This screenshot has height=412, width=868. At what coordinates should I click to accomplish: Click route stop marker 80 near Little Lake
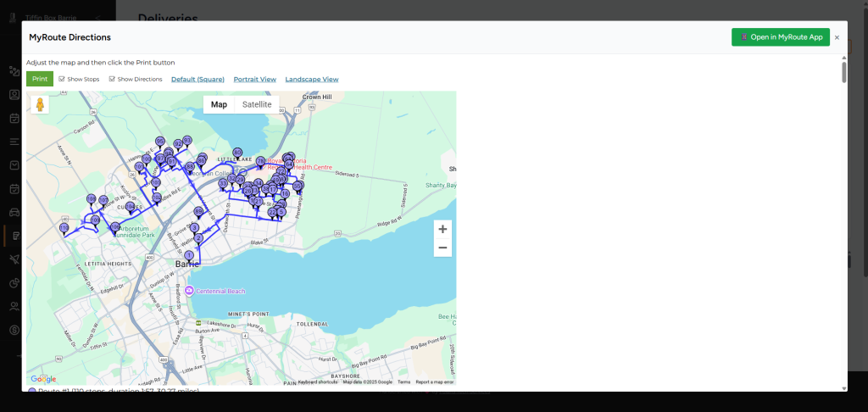(237, 152)
